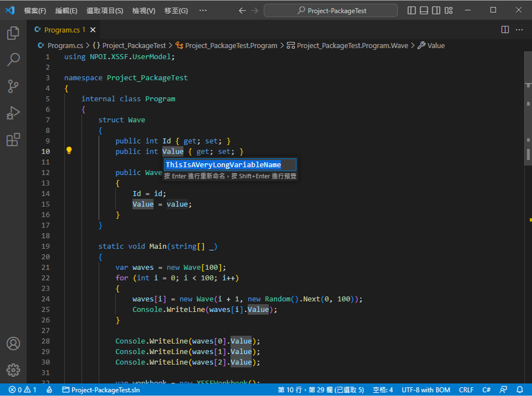The width and height of the screenshot is (532, 396).
Task: Click 'Id' property on line 9
Action: tap(167, 141)
